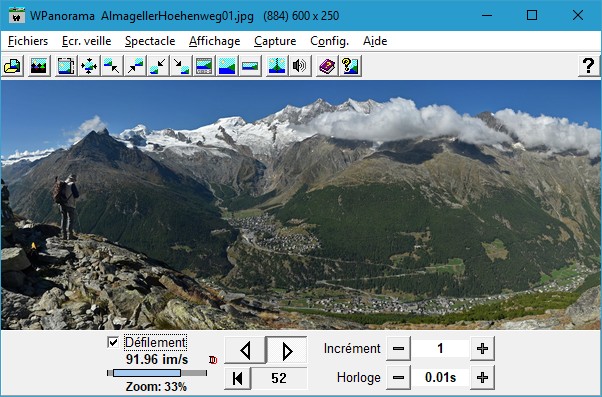
Task: Open the Config. menu
Action: click(x=329, y=41)
